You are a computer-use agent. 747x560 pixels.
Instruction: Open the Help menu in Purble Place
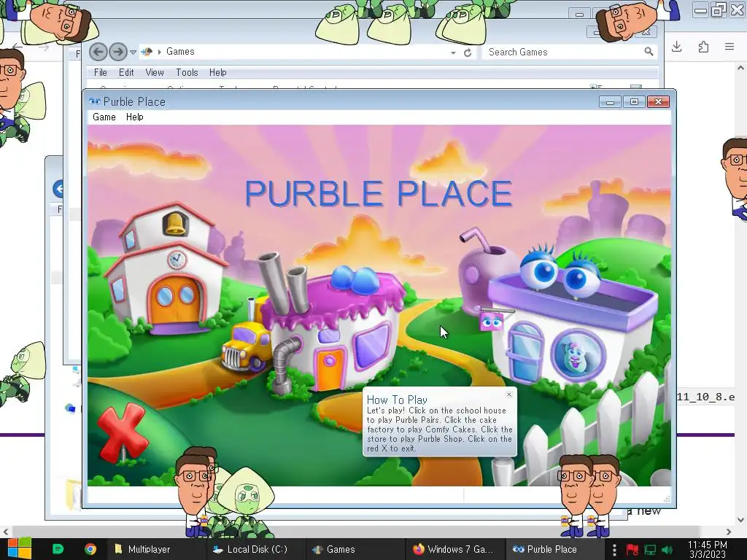(134, 117)
